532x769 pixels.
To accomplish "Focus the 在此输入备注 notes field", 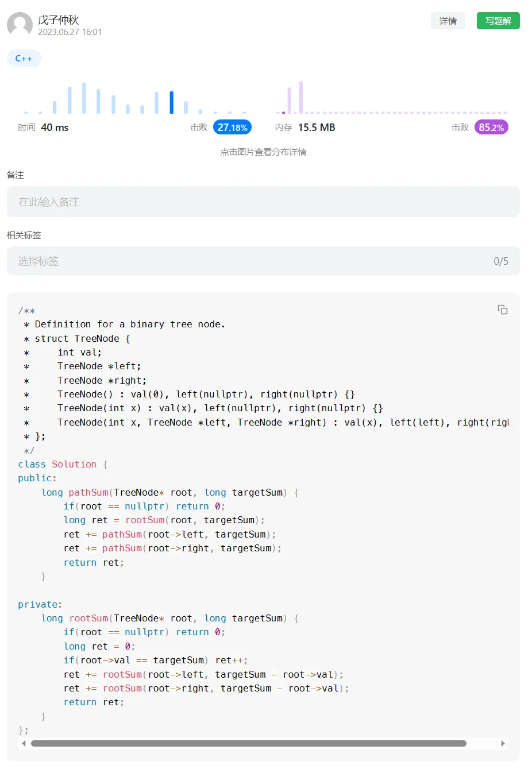I will (263, 202).
